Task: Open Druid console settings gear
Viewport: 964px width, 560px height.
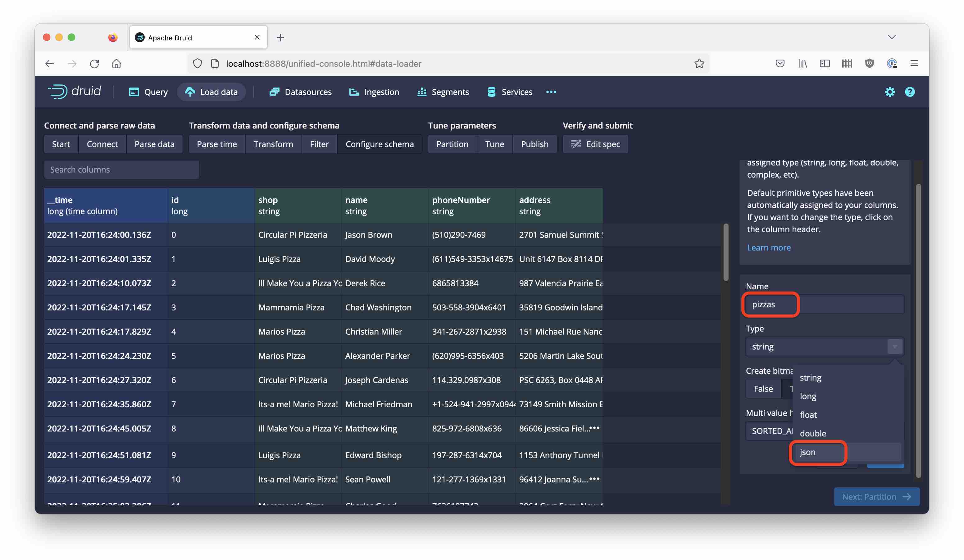Action: pyautogui.click(x=891, y=92)
